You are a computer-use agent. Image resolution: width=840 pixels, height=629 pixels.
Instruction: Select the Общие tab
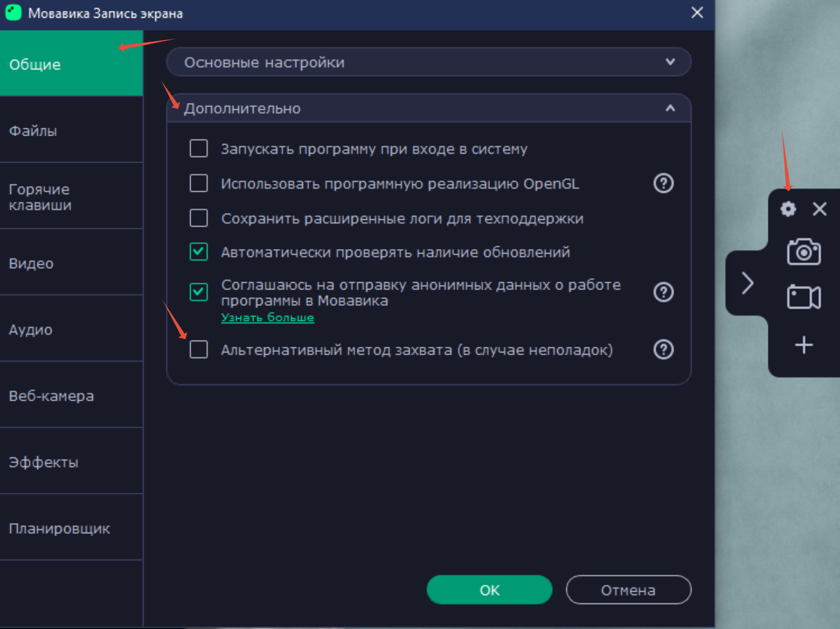tap(71, 63)
